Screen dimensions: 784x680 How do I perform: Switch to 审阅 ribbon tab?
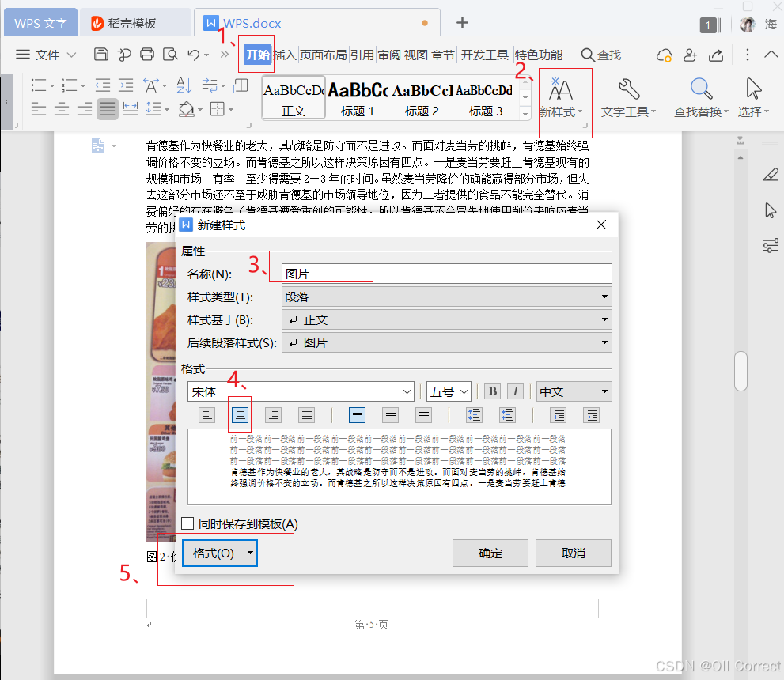(x=389, y=55)
